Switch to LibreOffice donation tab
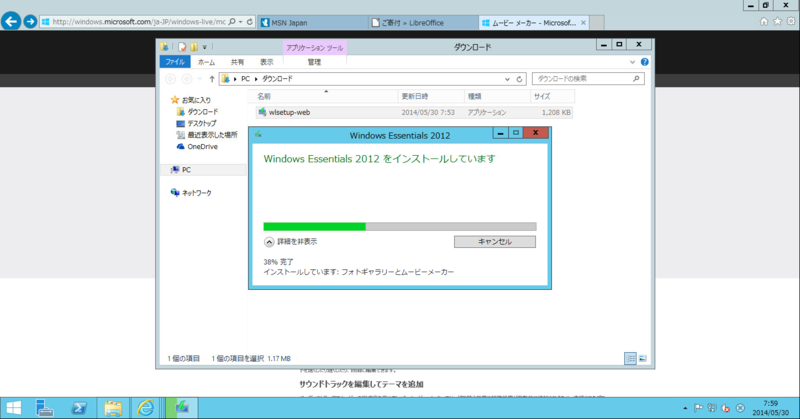The width and height of the screenshot is (800, 419). [x=423, y=22]
